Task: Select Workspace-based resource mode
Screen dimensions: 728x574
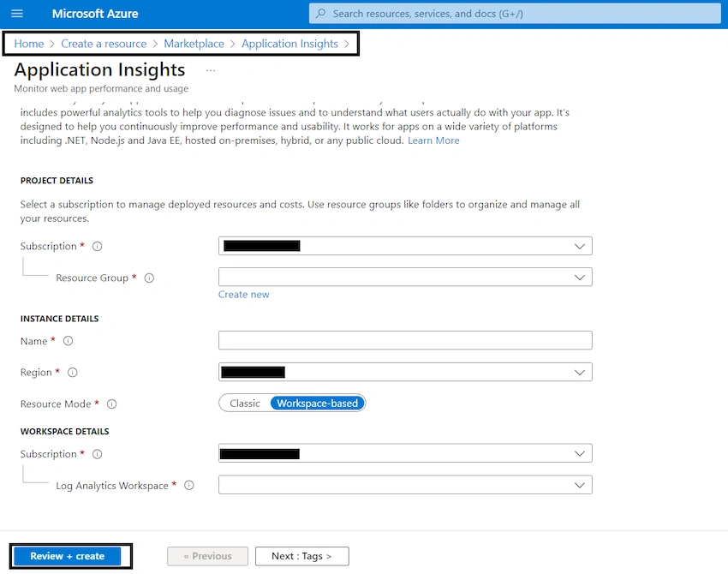Action: [x=318, y=404]
